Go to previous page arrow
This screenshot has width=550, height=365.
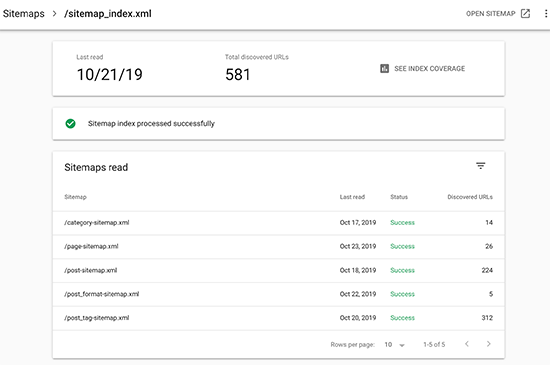tap(467, 344)
